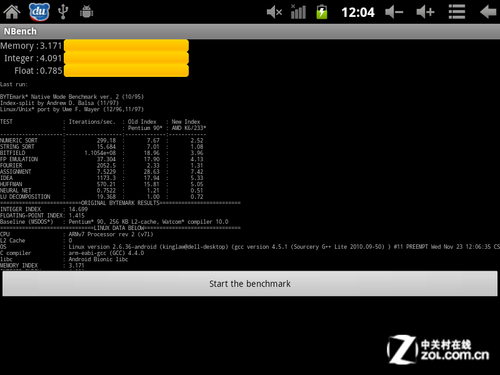Click the Float score yellow bar
Viewport: 500px width, 375px height.
pos(126,71)
